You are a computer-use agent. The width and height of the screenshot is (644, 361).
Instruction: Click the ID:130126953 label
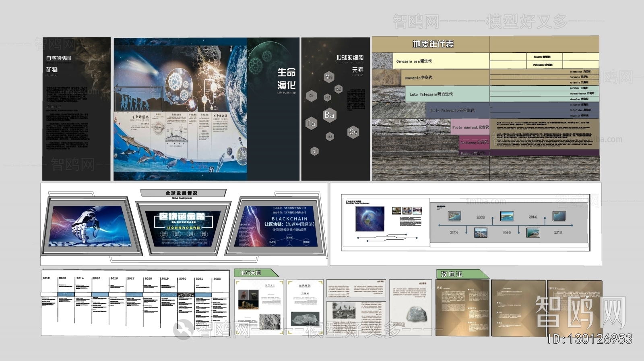tap(590, 339)
